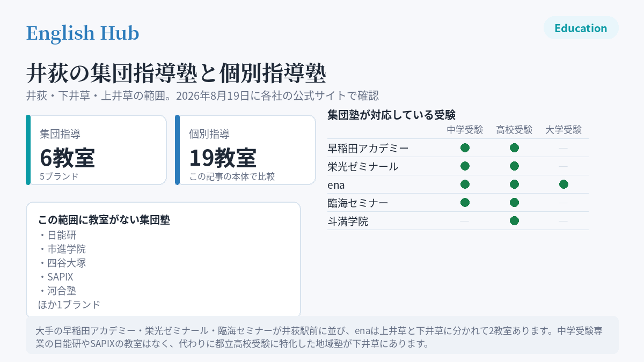Click the 市進学院 list item
Screen dimensions: 644x362
point(62,249)
